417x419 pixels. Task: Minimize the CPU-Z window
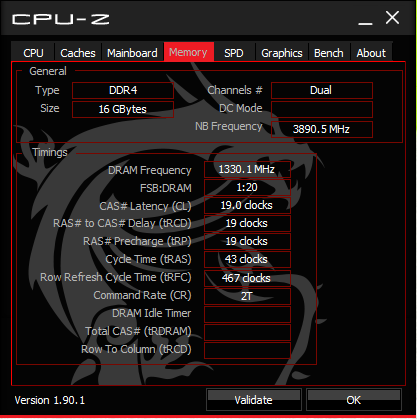[365, 19]
